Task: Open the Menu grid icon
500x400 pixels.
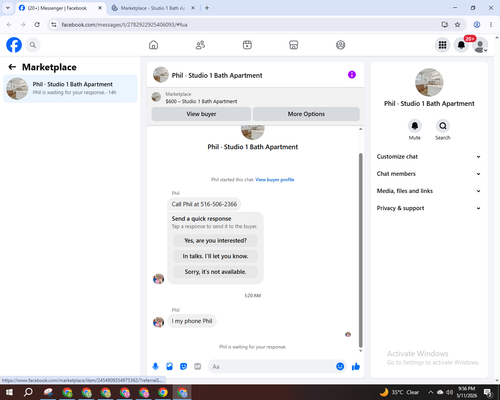Action: 442,45
